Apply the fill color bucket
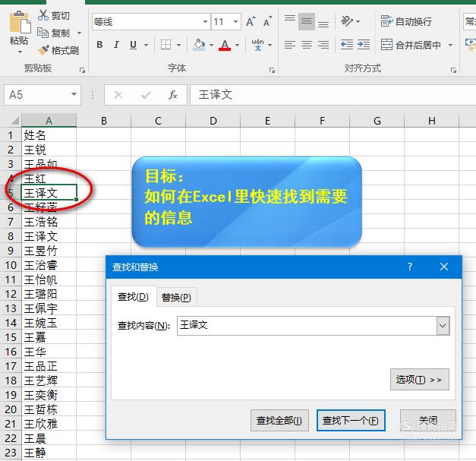This screenshot has height=461, width=476. point(199,45)
